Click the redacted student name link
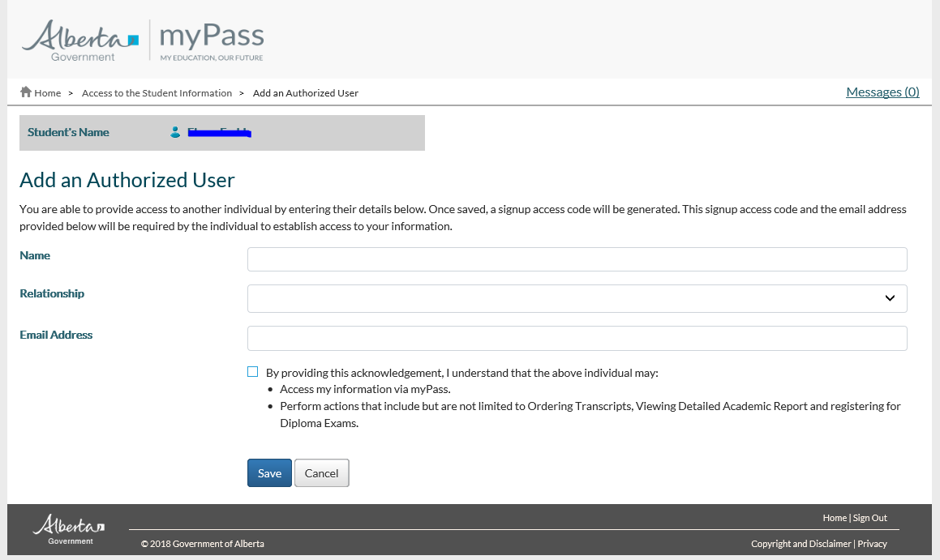This screenshot has height=560, width=940. tap(219, 132)
